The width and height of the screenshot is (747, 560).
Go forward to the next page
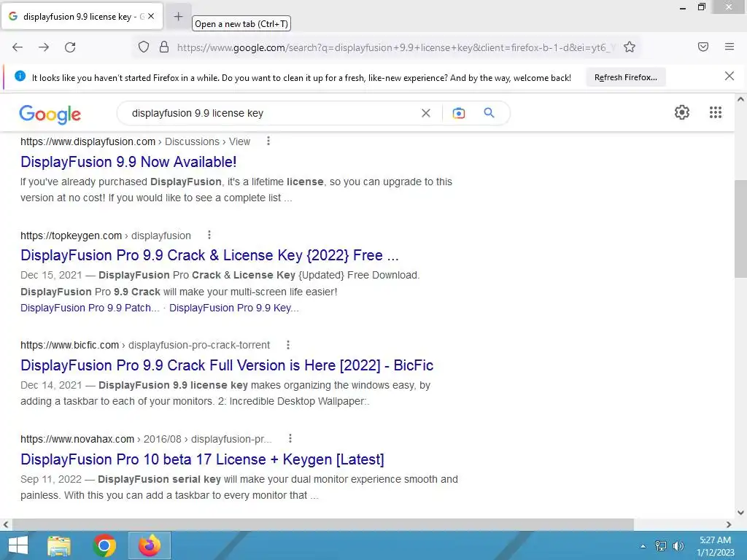[44, 47]
